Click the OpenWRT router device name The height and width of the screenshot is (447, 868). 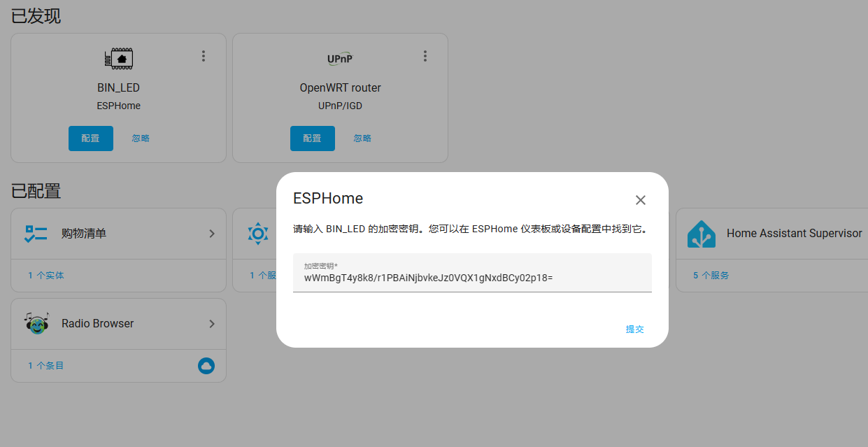click(341, 88)
